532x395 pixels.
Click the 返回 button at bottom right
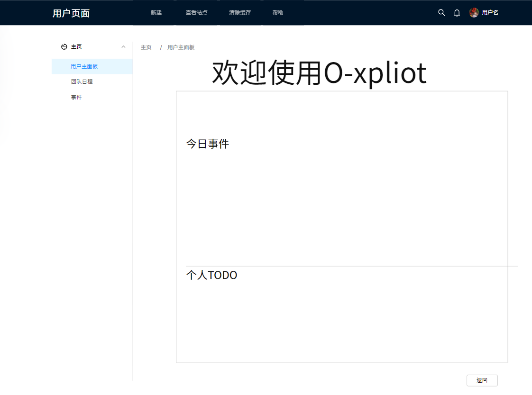coord(482,380)
